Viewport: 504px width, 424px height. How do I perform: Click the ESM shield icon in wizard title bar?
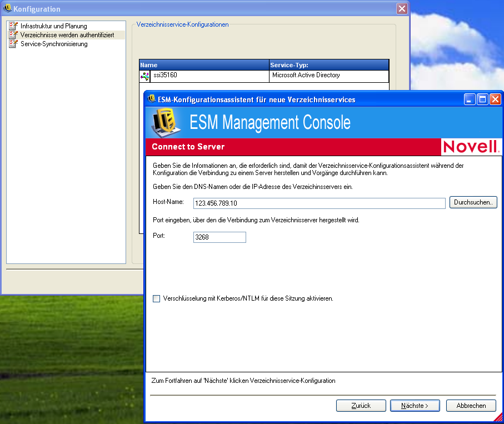(x=151, y=99)
